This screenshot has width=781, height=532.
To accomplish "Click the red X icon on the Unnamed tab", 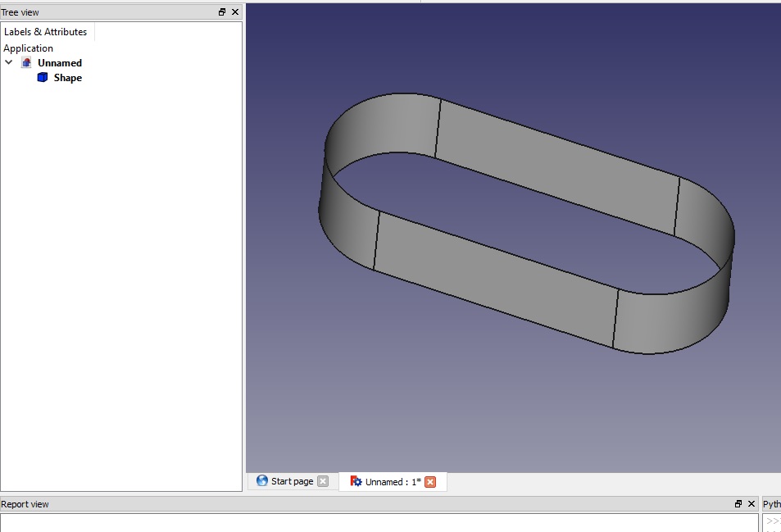I will [430, 481].
